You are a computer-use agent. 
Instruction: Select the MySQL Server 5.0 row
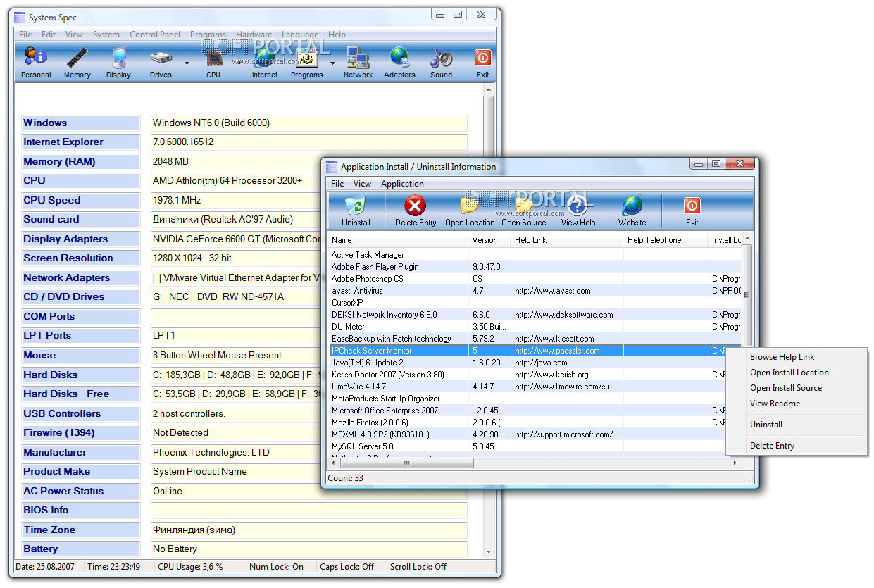click(x=535, y=446)
